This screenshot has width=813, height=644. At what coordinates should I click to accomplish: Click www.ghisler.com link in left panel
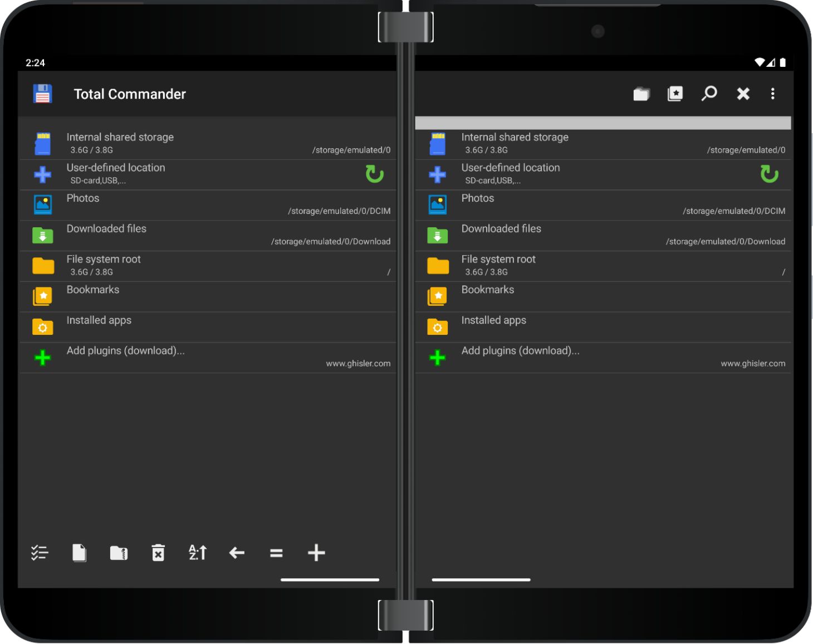click(358, 364)
